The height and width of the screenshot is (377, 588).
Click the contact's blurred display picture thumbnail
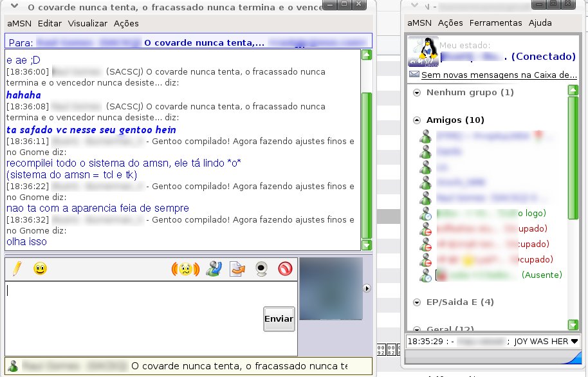(x=331, y=288)
